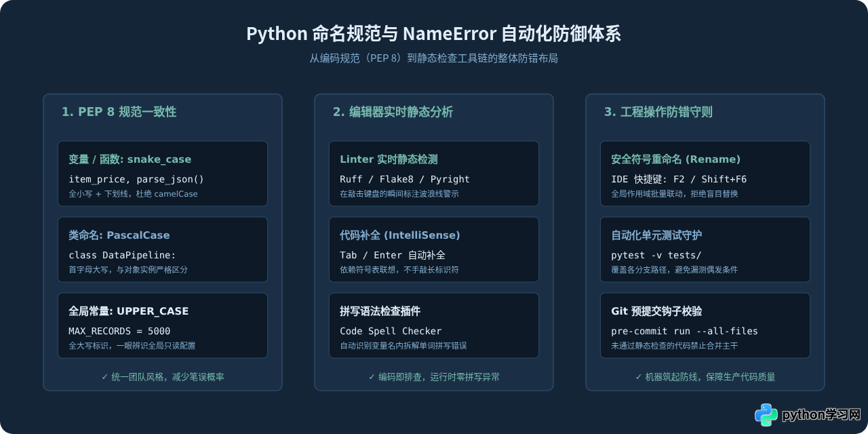The image size is (868, 434).
Task: Click the 'python学习网' site label
Action: tap(821, 414)
